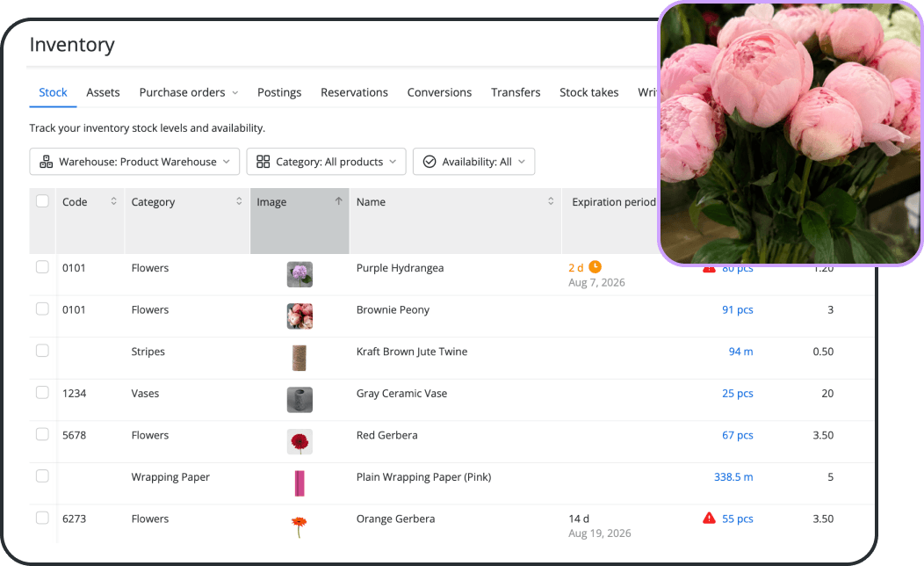Image resolution: width=924 pixels, height=566 pixels.
Task: Select Gray Ceramic Vase name
Action: (x=402, y=393)
